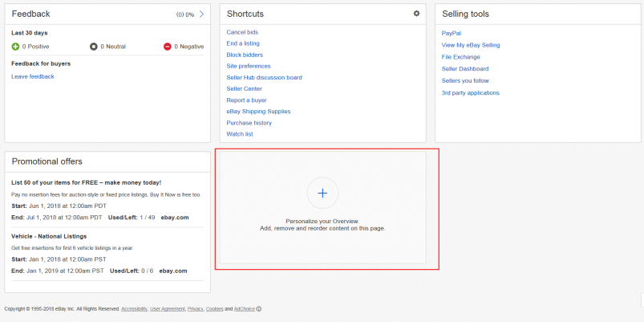644x322 pixels.
Task: Expand the Feedback panel chevron arrow
Action: coord(201,14)
